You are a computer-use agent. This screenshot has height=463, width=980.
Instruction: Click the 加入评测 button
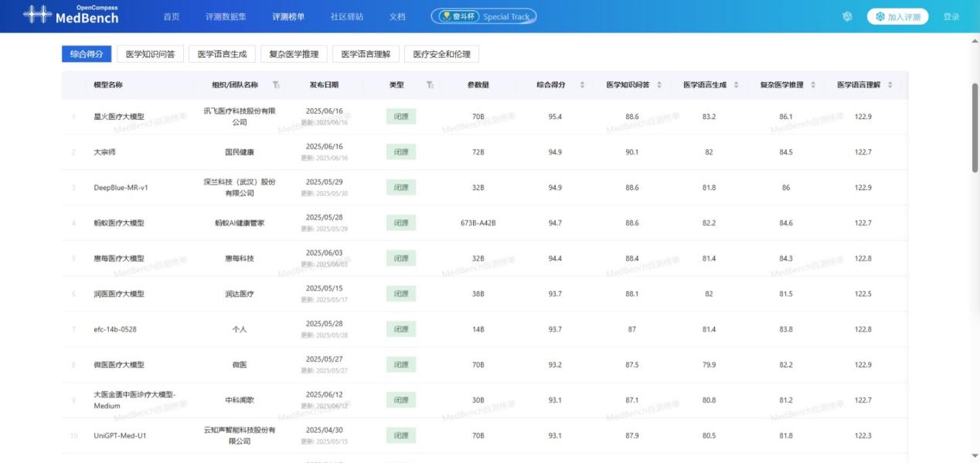pos(897,17)
